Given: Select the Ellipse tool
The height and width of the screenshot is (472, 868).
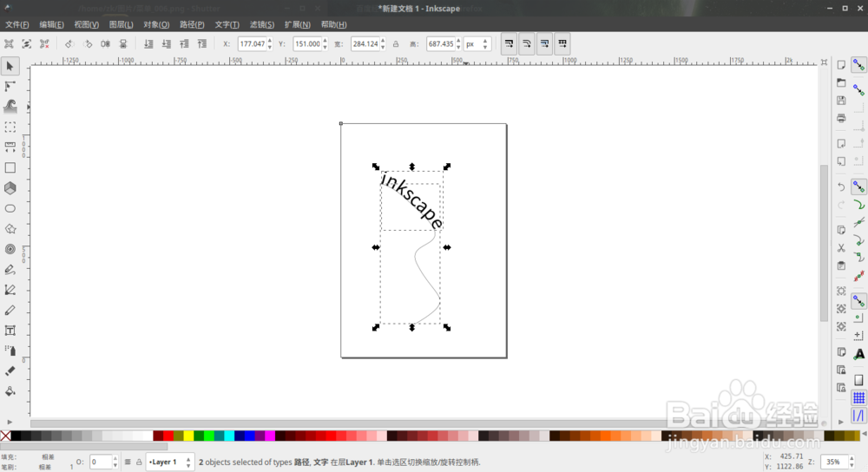Looking at the screenshot, I should pos(10,208).
